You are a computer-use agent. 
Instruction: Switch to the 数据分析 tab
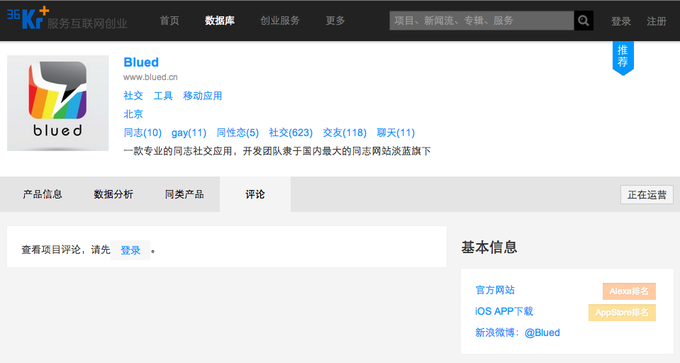coord(113,194)
